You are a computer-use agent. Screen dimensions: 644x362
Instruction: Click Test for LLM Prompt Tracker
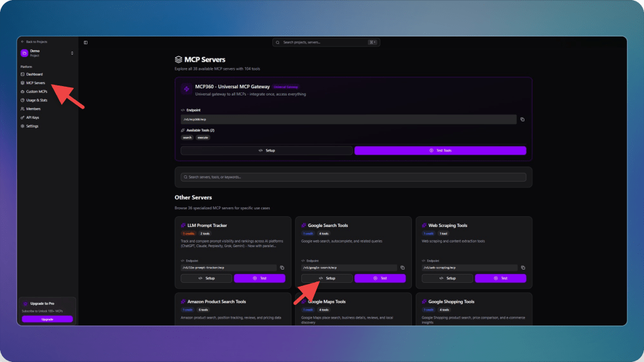pyautogui.click(x=260, y=278)
